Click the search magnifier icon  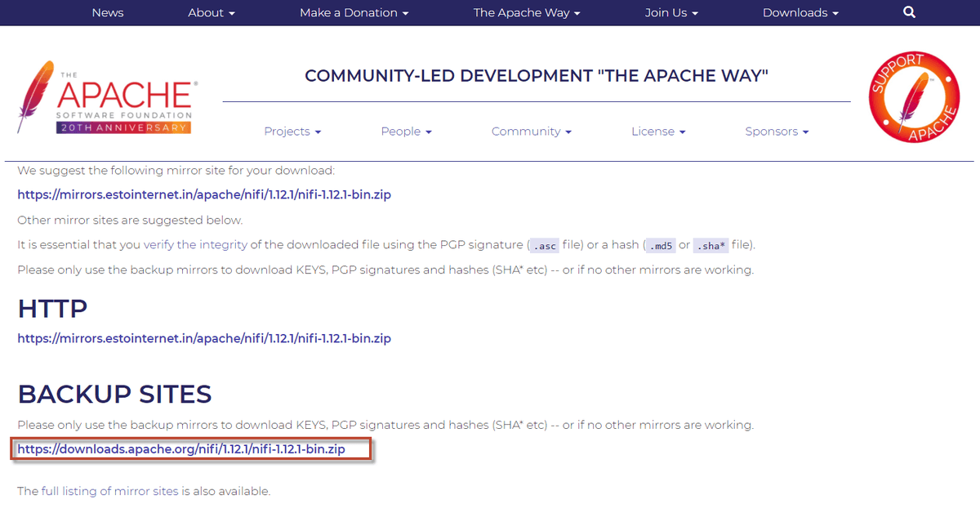pyautogui.click(x=910, y=12)
